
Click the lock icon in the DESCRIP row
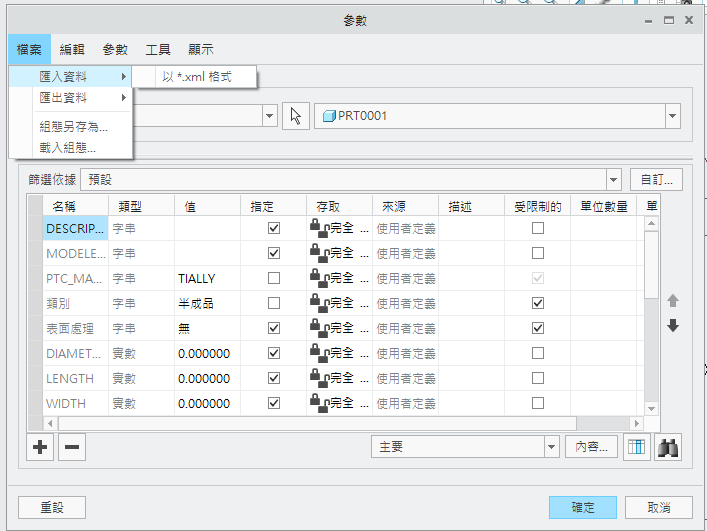318,228
